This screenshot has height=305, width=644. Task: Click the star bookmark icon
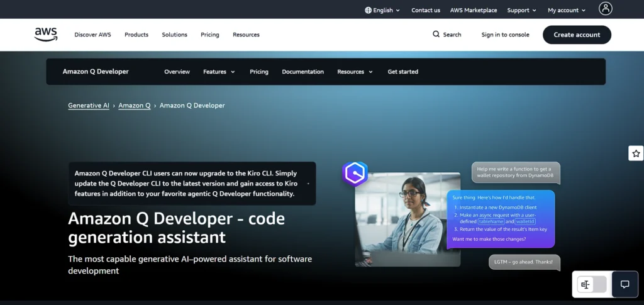pyautogui.click(x=636, y=153)
